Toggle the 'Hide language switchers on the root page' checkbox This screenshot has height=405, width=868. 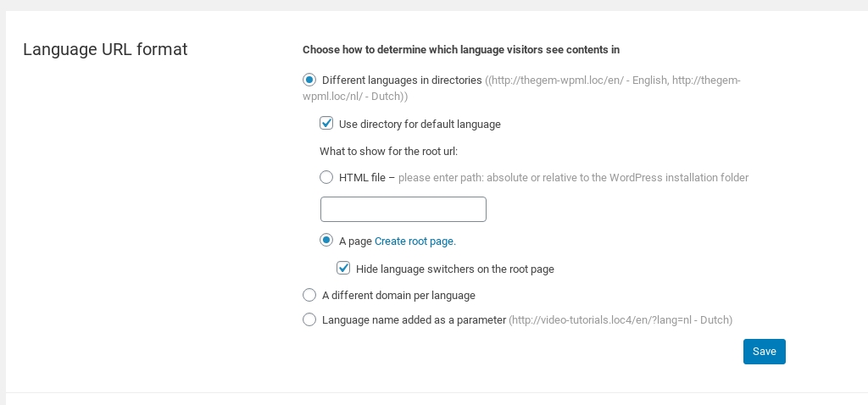click(x=343, y=269)
